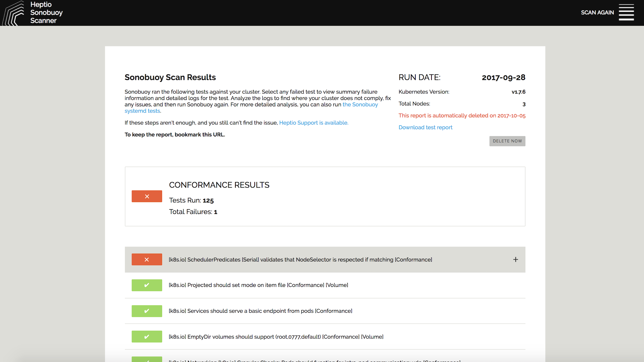644x362 pixels.
Task: Download test report
Action: click(x=425, y=127)
